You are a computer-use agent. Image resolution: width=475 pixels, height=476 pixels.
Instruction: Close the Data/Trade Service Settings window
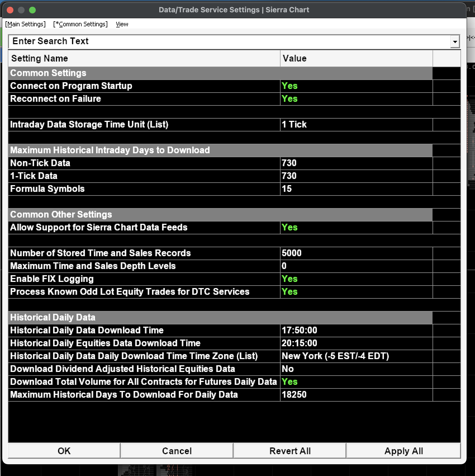click(x=10, y=10)
